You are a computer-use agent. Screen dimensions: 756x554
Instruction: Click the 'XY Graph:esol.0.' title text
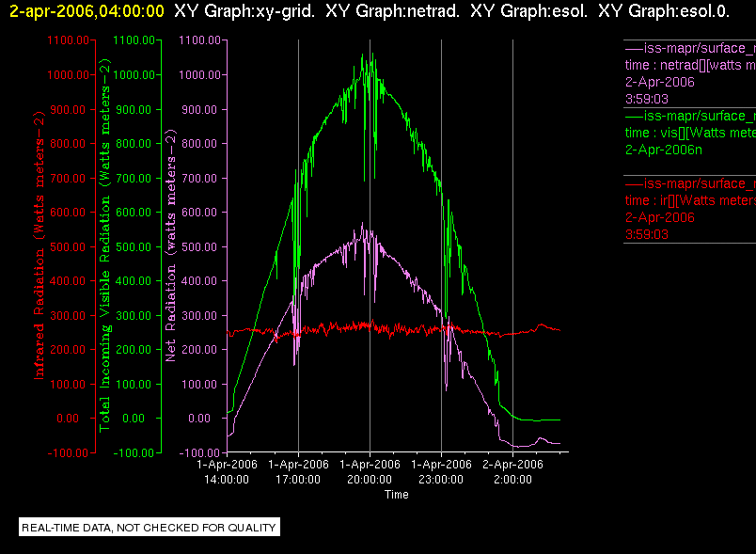664,10
